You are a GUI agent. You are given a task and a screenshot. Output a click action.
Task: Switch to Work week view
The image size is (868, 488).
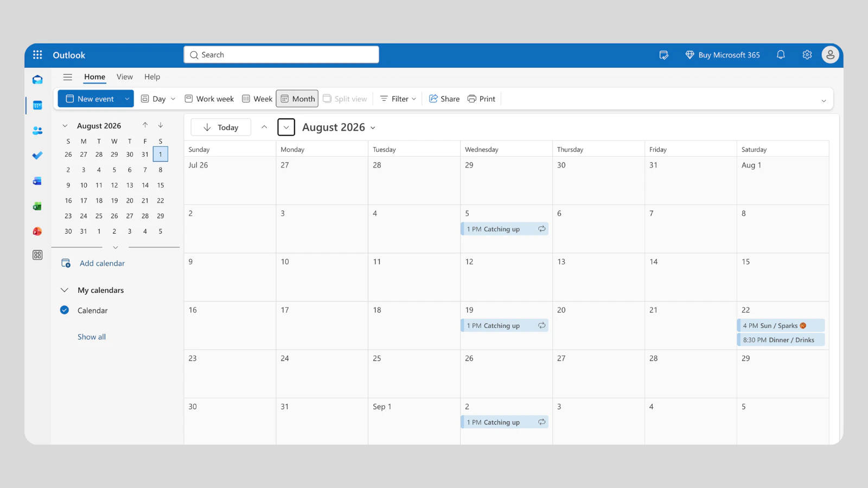click(x=209, y=99)
